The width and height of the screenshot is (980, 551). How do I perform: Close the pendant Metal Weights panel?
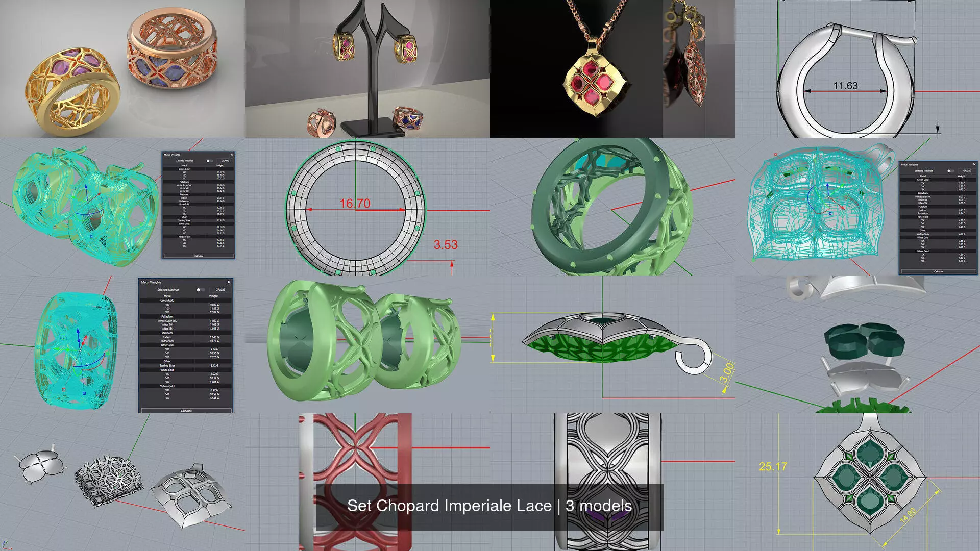pos(974,164)
